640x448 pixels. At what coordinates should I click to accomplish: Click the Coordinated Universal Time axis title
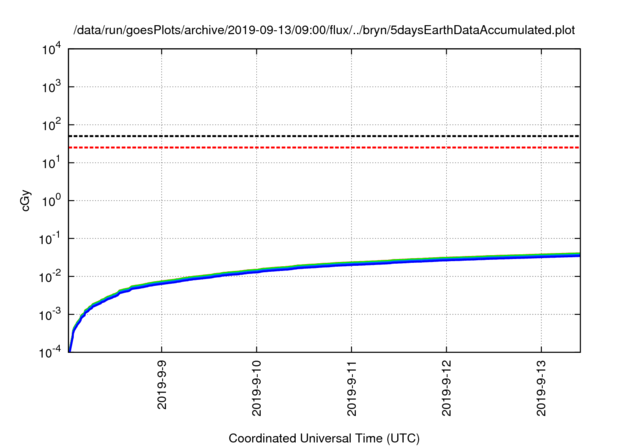click(x=324, y=439)
